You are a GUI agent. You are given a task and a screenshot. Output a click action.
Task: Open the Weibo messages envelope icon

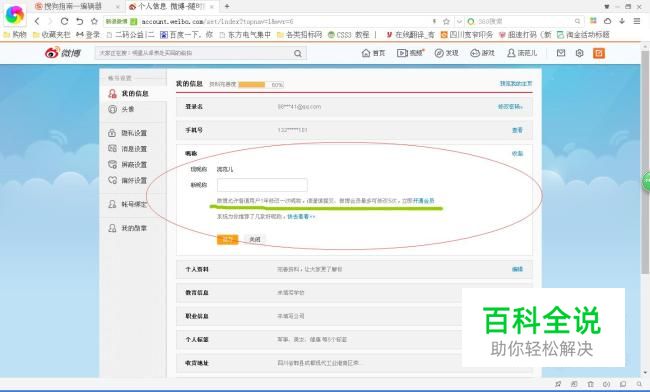[x=561, y=53]
